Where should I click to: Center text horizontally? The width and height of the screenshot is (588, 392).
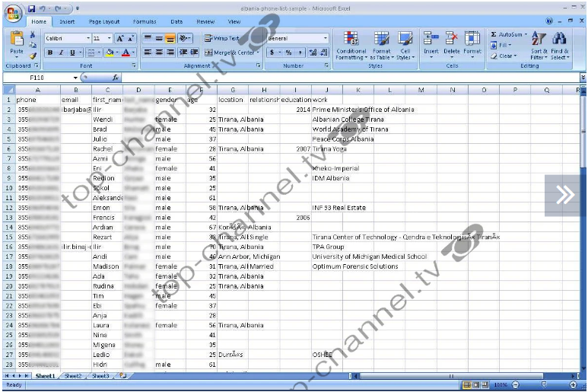click(159, 53)
